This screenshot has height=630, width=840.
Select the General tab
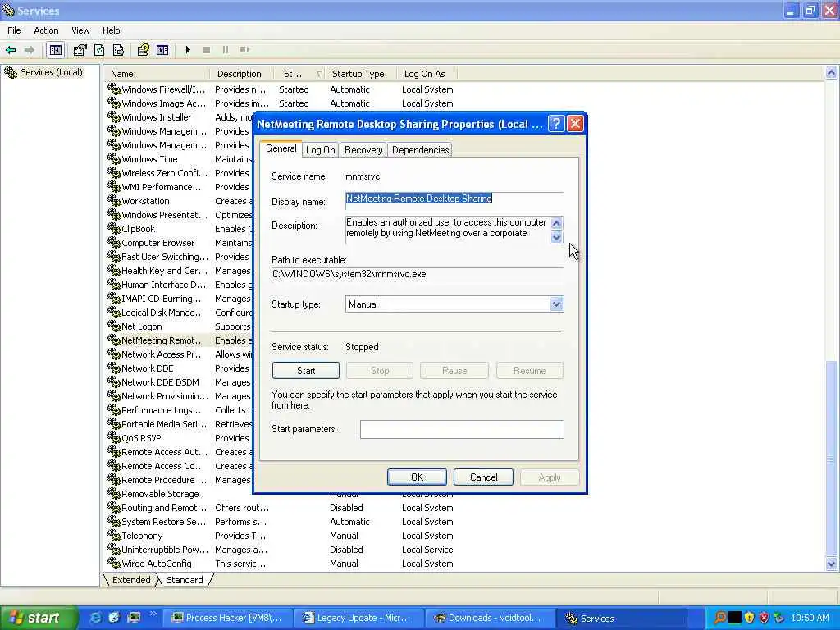[x=281, y=149]
